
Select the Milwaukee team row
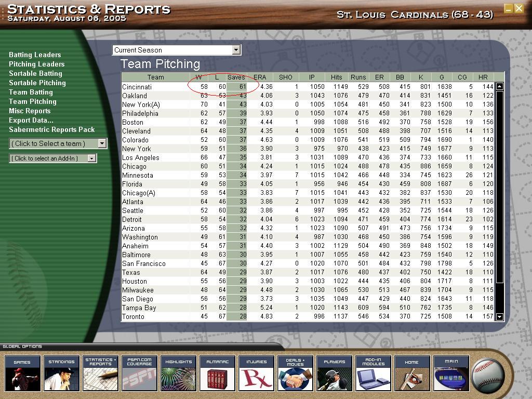[308, 290]
